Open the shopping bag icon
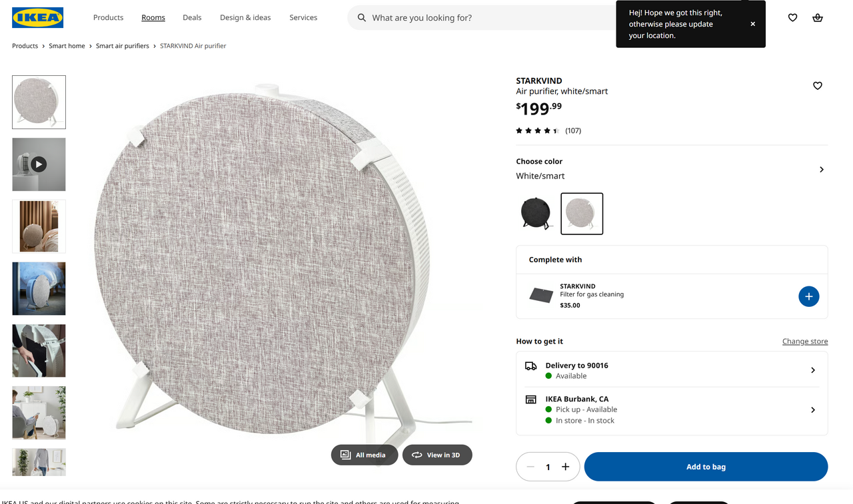The height and width of the screenshot is (504, 853). [x=817, y=17]
